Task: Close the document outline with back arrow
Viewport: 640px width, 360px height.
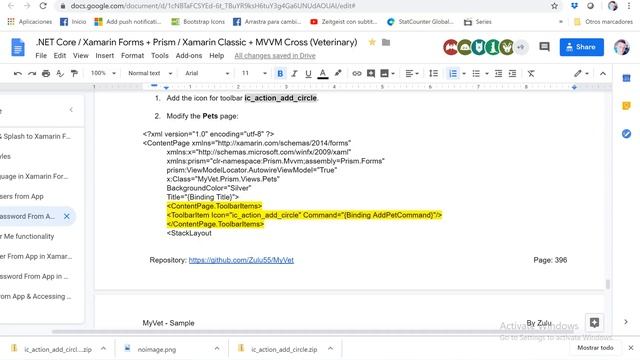Action: 71,110
